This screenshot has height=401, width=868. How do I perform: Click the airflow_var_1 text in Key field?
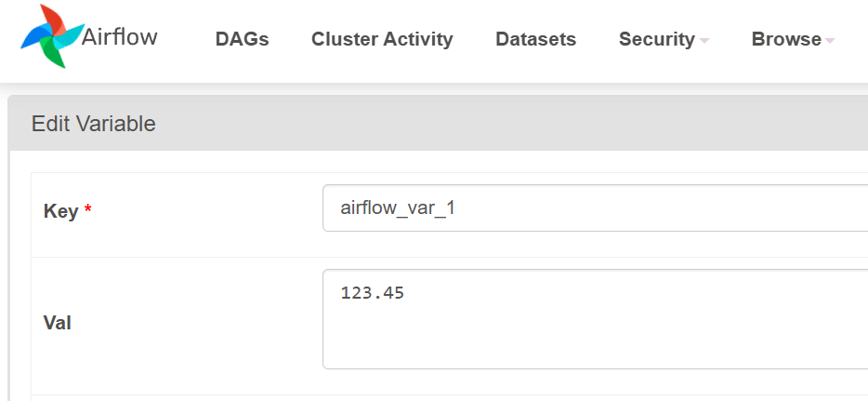click(x=398, y=208)
